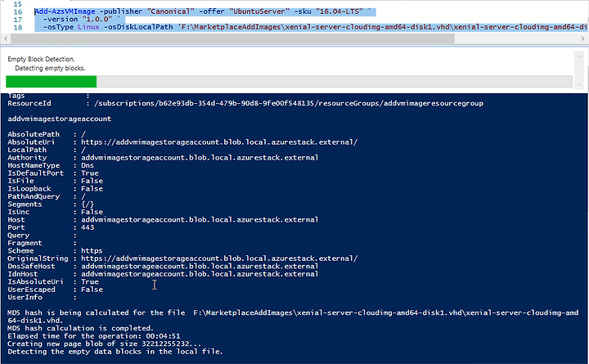Image resolution: width=589 pixels, height=364 pixels.
Task: Click the Scheme 'https' value
Action: (92, 251)
